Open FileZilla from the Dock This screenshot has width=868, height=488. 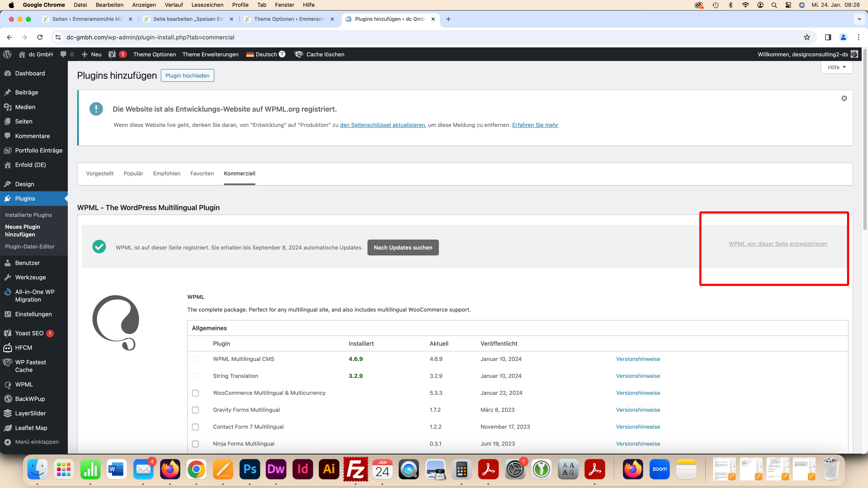tap(356, 469)
